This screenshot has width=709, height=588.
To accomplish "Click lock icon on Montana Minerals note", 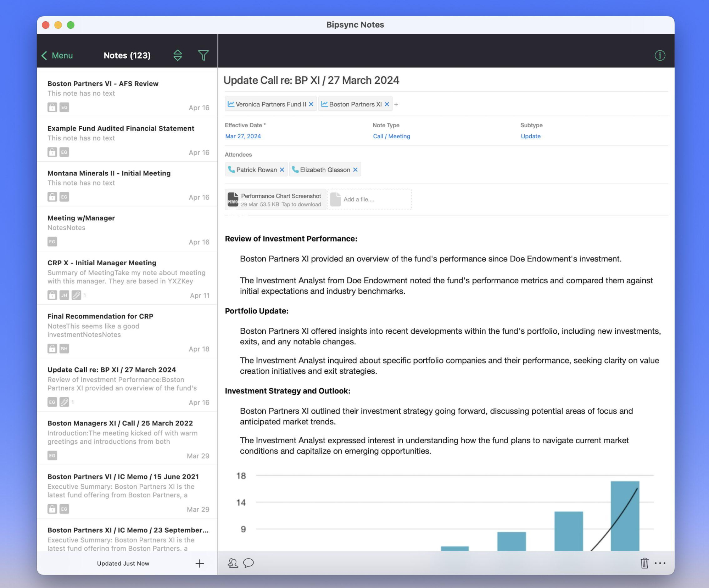I will coord(52,197).
